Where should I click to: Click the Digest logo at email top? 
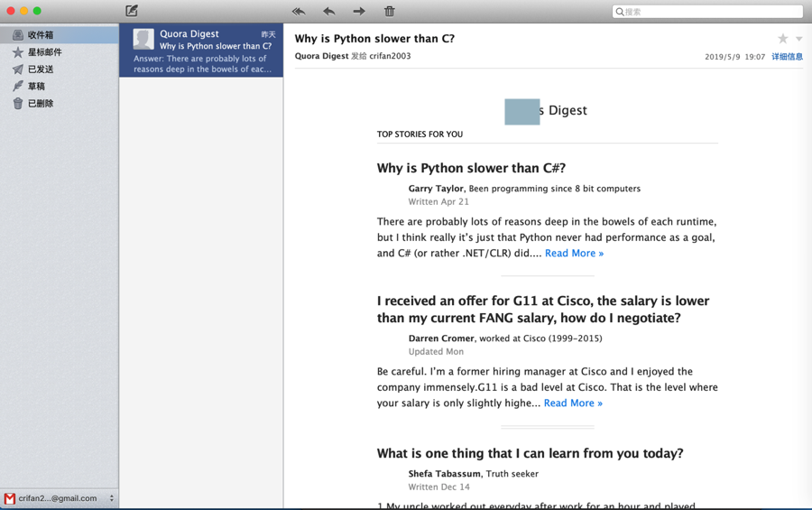[x=546, y=111]
